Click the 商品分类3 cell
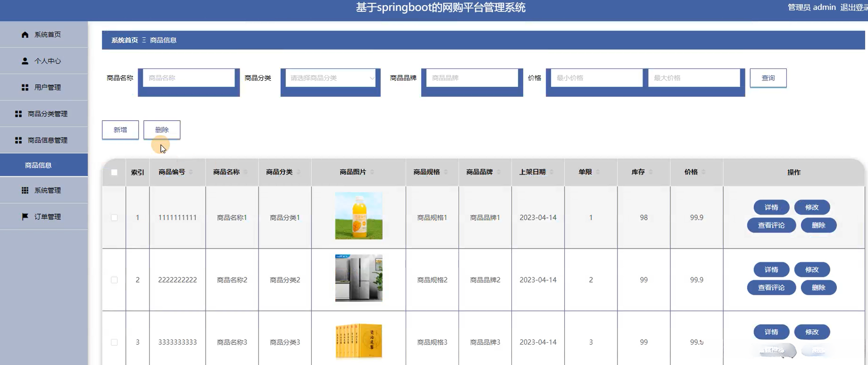This screenshot has width=868, height=365. click(x=285, y=342)
